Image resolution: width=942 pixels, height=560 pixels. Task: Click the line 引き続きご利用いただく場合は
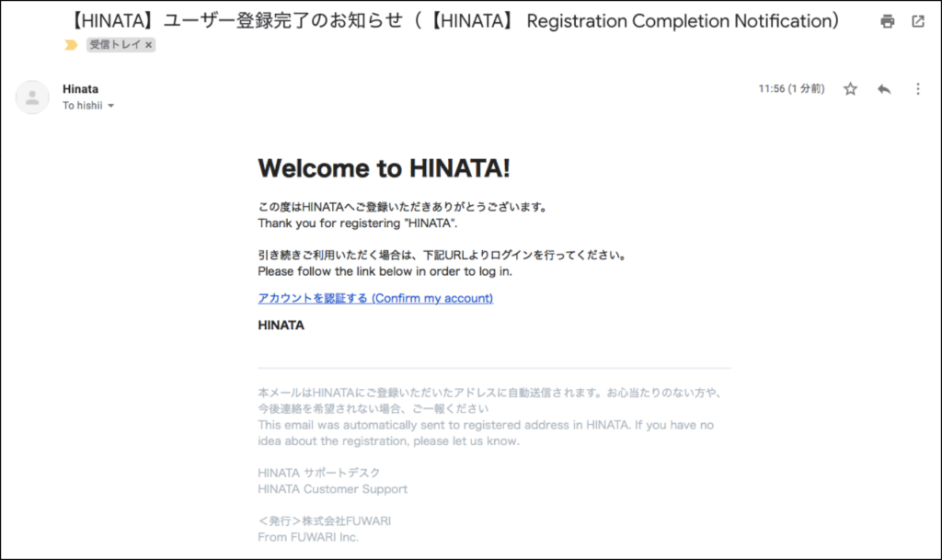pyautogui.click(x=442, y=255)
